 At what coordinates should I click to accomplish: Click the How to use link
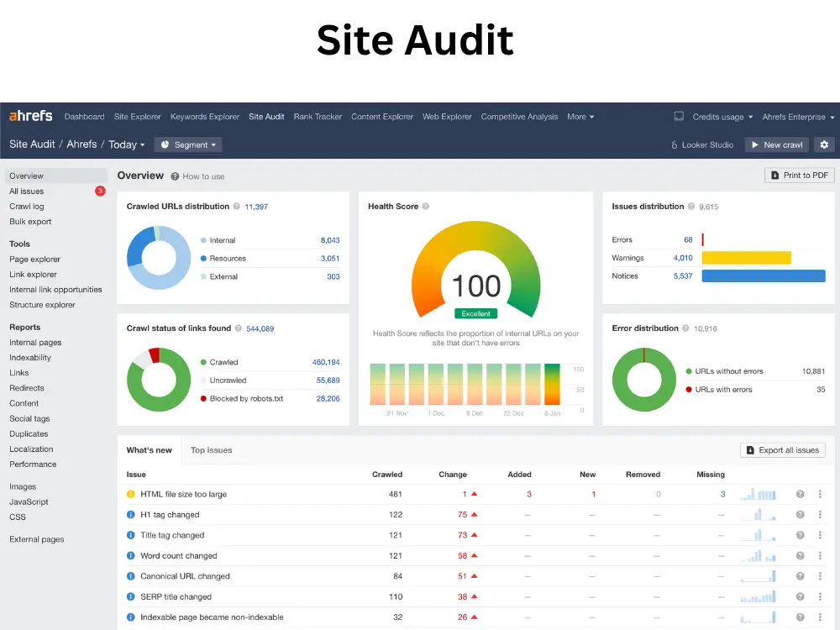197,176
